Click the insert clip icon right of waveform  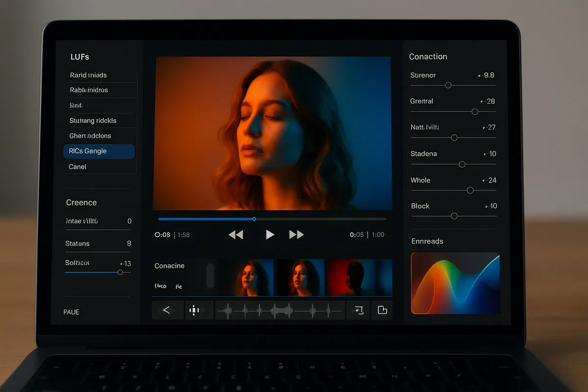pyautogui.click(x=359, y=310)
